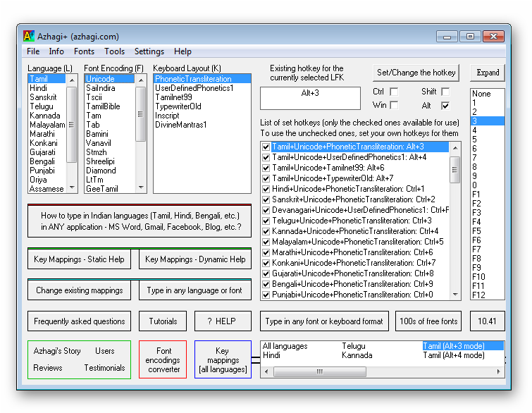This screenshot has width=532, height=413.
Task: Uncheck Punjabi+Unicode+PhoneticTransliteration Ctrl+0 checkbox
Action: [266, 295]
